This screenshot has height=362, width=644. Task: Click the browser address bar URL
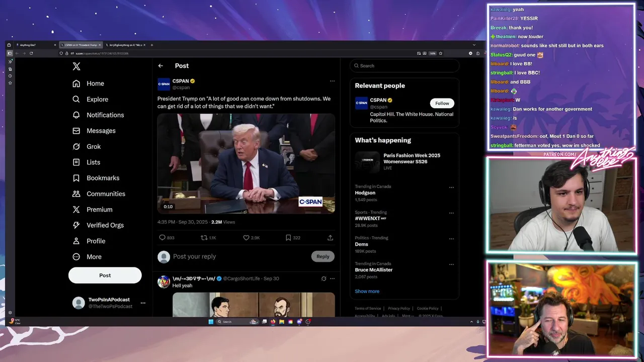tap(103, 53)
